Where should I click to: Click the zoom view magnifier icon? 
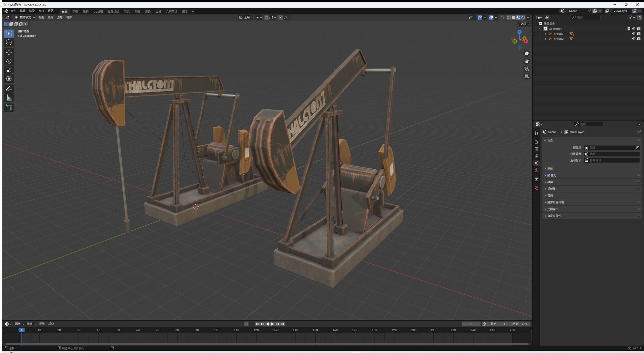click(527, 54)
